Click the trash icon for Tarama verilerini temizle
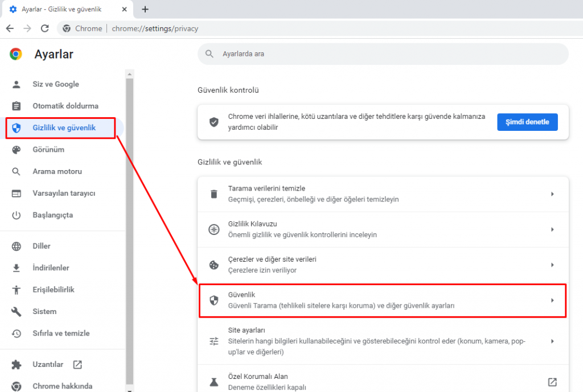583x392 pixels. click(214, 194)
